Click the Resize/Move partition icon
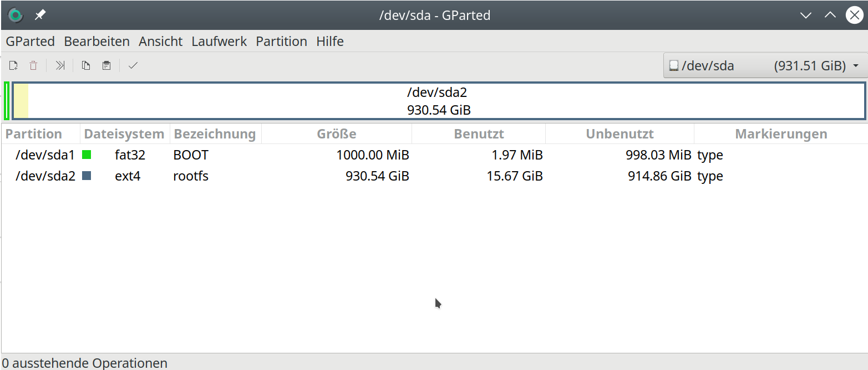The width and height of the screenshot is (868, 370). coord(60,66)
